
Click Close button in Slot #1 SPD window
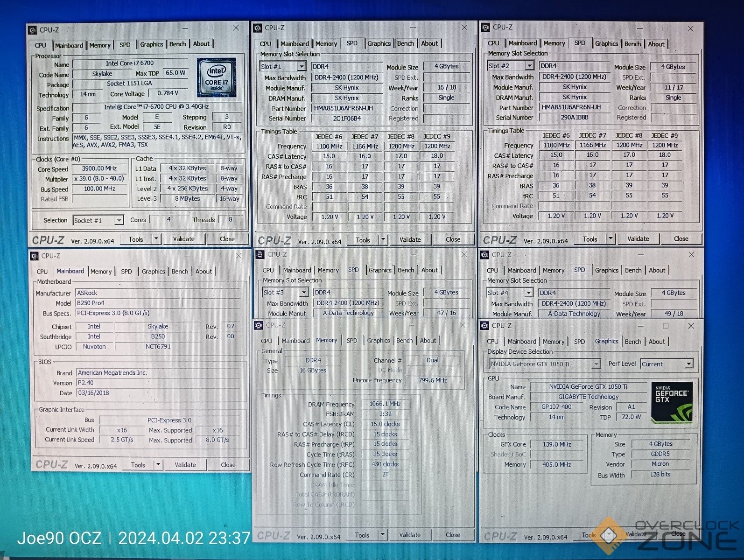[453, 239]
